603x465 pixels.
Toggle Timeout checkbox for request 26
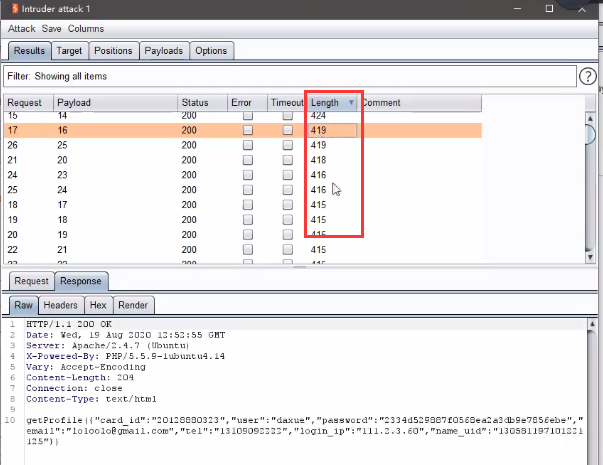tap(288, 145)
